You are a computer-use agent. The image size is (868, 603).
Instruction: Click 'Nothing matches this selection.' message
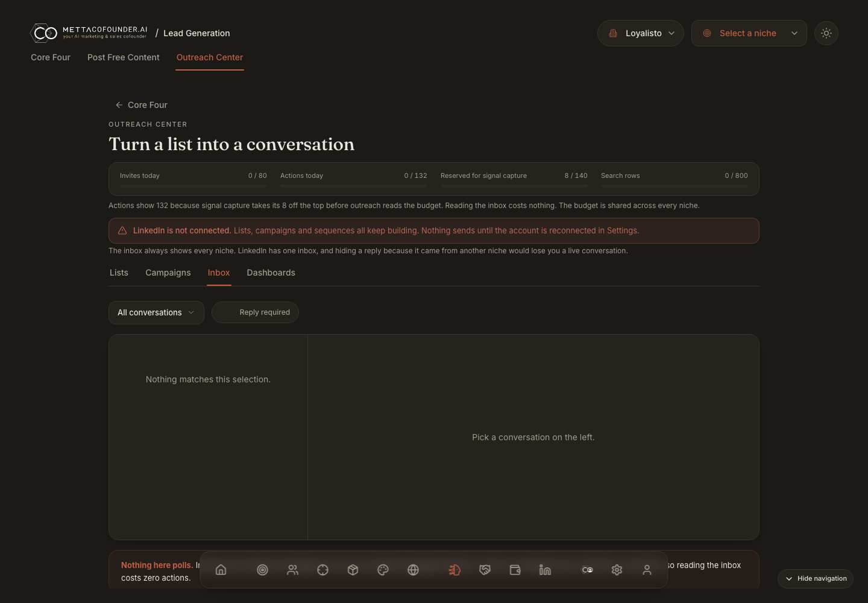tap(208, 379)
